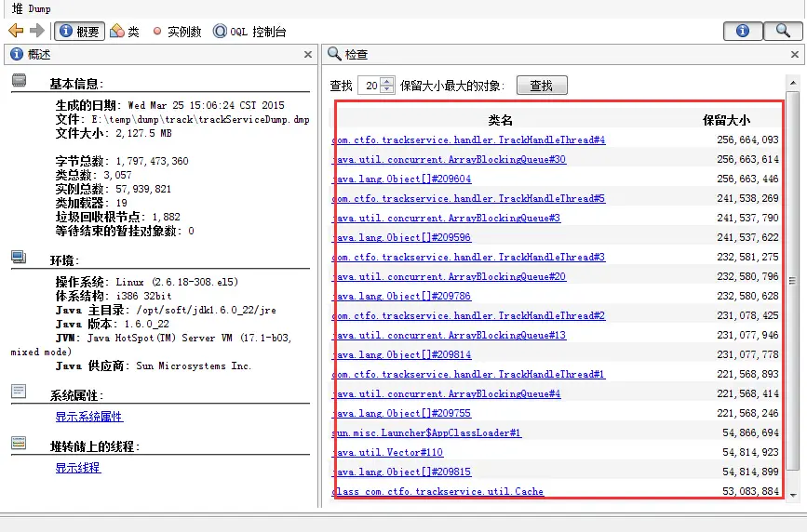Screen dimensions: 807x532
Task: Sort by 类名 column header
Action: (x=500, y=120)
